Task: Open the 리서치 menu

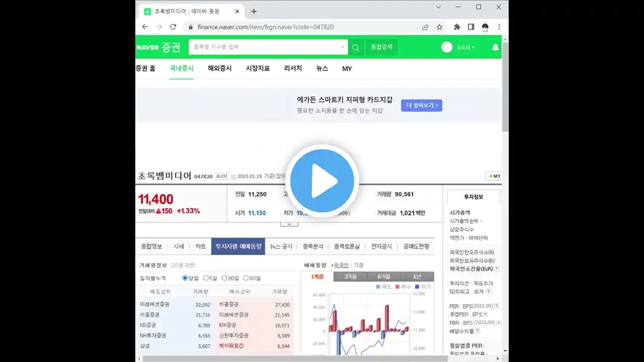Action: pos(293,68)
